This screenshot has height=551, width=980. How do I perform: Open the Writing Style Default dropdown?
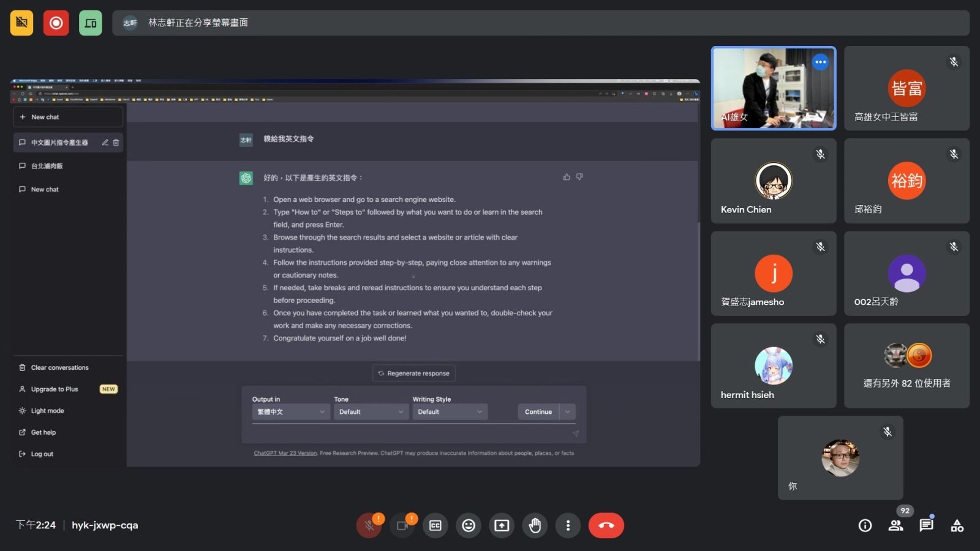[x=450, y=412]
